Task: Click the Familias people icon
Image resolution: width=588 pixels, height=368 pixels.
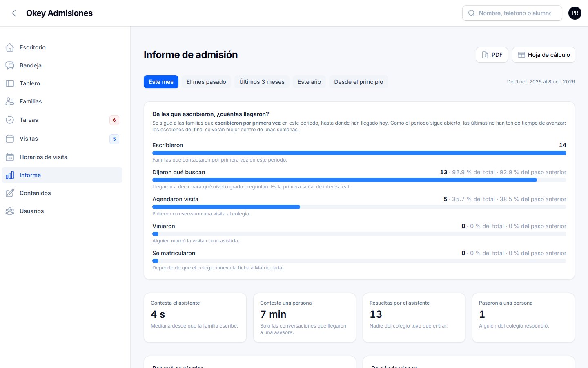Action: pos(10,101)
